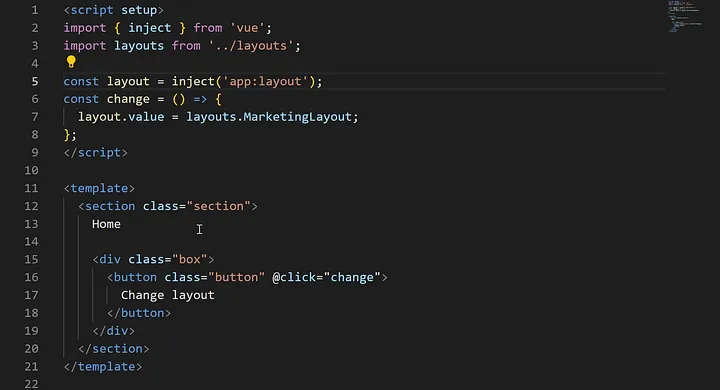Place cursor on the 'Home' text
The height and width of the screenshot is (390, 720).
[x=106, y=224]
